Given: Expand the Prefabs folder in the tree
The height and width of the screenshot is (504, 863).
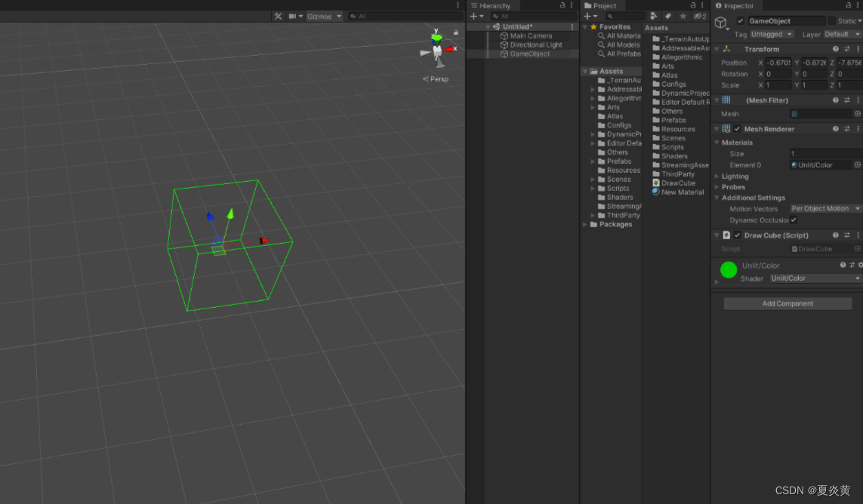Looking at the screenshot, I should [593, 161].
